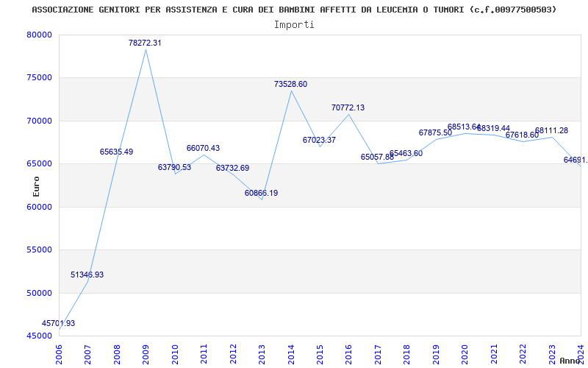Click the 75000 y-axis tick
The height and width of the screenshot is (368, 588).
click(x=40, y=78)
